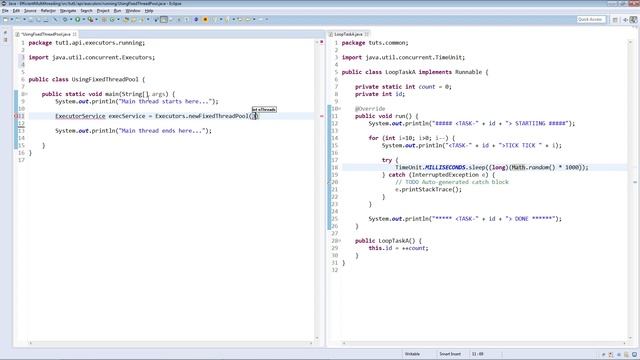Screen dimensions: 640x360
Task: Click the left editor horizontal scrollbar
Action: [171, 343]
